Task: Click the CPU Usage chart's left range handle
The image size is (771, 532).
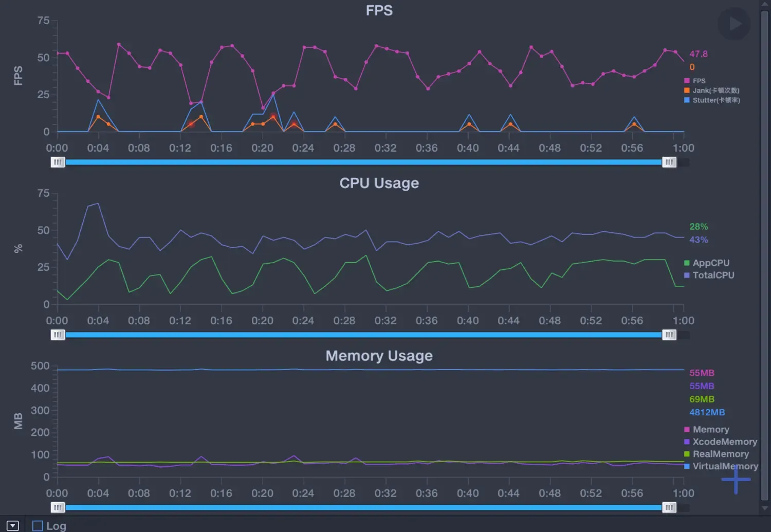Action: pos(58,335)
